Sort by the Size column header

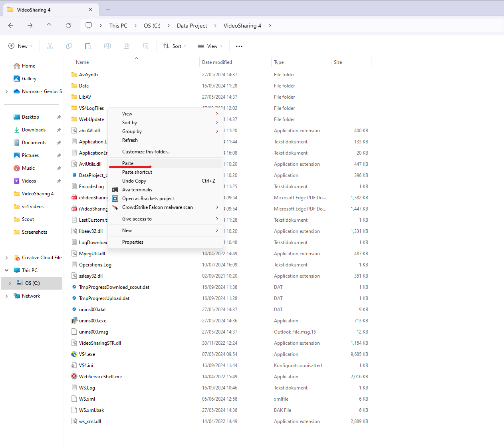pos(351,62)
